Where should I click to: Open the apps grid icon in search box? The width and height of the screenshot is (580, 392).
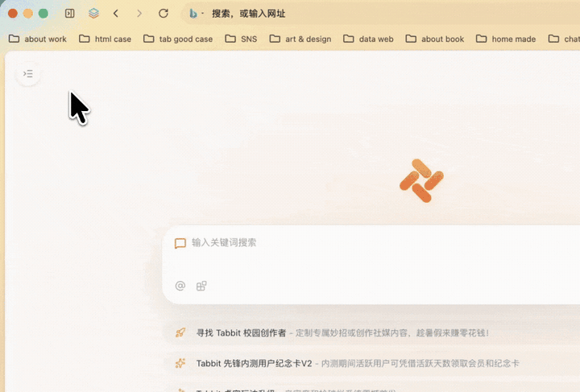201,286
